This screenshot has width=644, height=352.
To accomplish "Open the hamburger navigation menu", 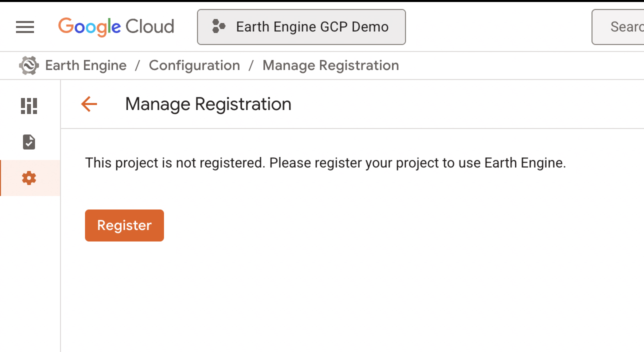I will (x=24, y=27).
